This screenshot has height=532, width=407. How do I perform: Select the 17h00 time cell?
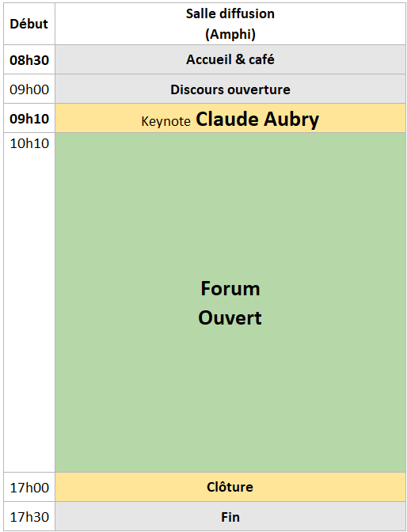29,487
